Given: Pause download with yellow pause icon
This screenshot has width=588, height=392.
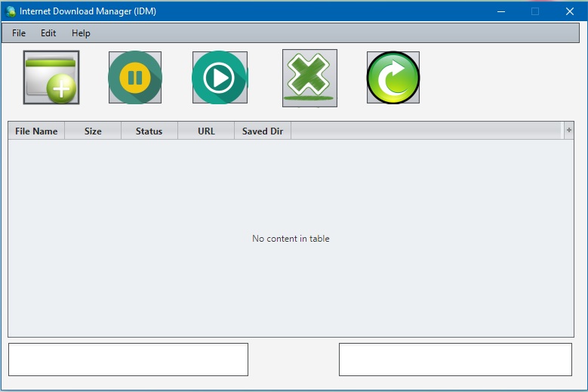Looking at the screenshot, I should tap(135, 77).
